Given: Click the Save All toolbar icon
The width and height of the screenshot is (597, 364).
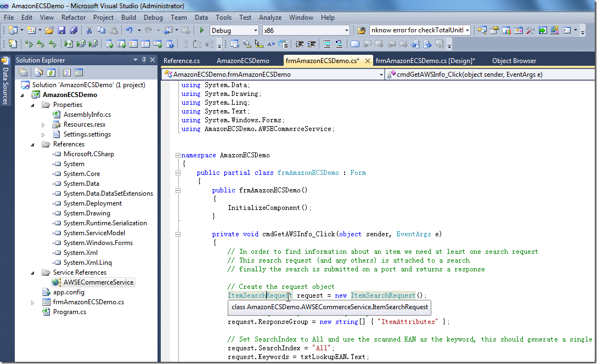Looking at the screenshot, I should [x=73, y=31].
